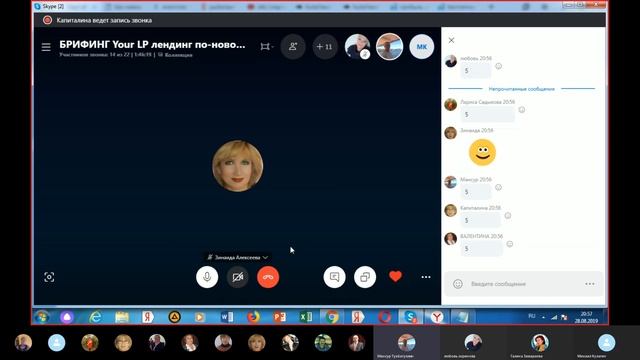640x360 pixels.
Task: Select the muted blonde participant avatar in header
Action: coord(358,47)
